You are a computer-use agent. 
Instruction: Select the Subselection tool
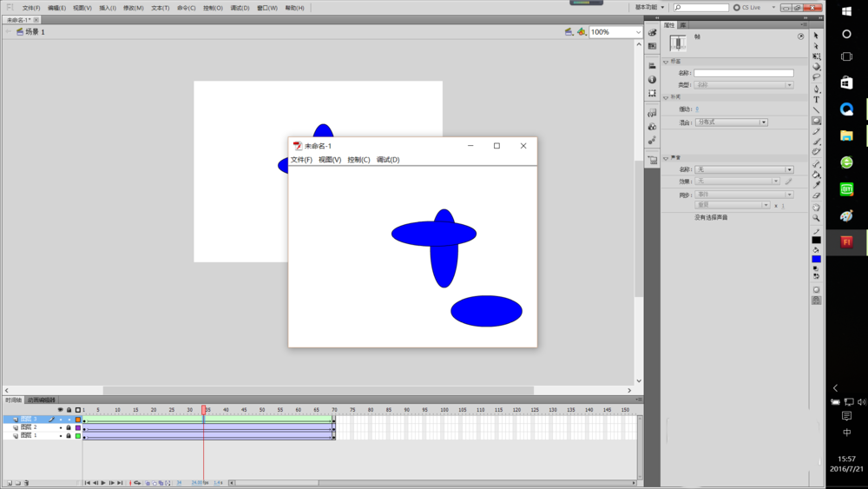tap(816, 46)
